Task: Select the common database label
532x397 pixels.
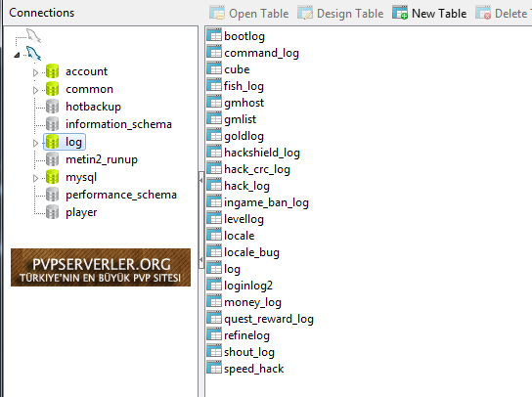Action: 89,89
